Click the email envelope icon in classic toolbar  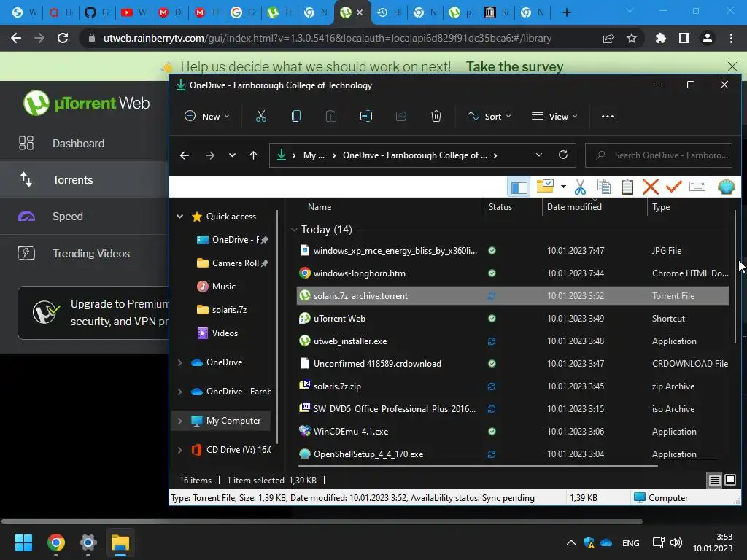point(697,186)
